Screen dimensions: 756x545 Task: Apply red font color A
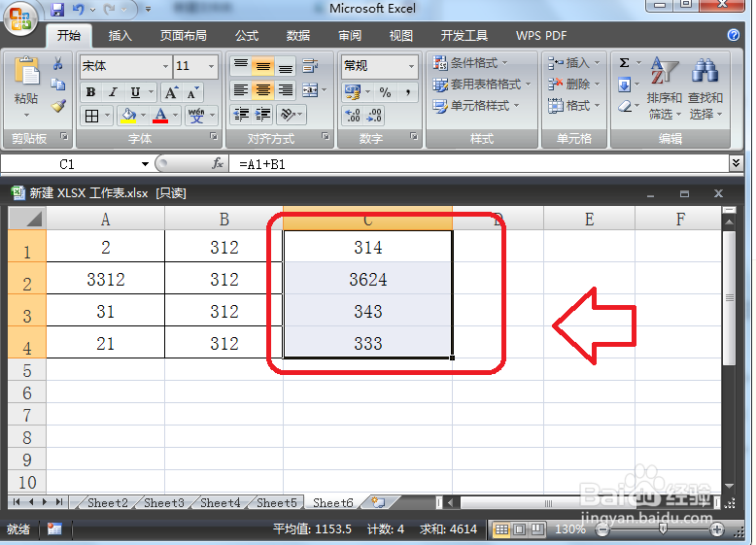160,116
